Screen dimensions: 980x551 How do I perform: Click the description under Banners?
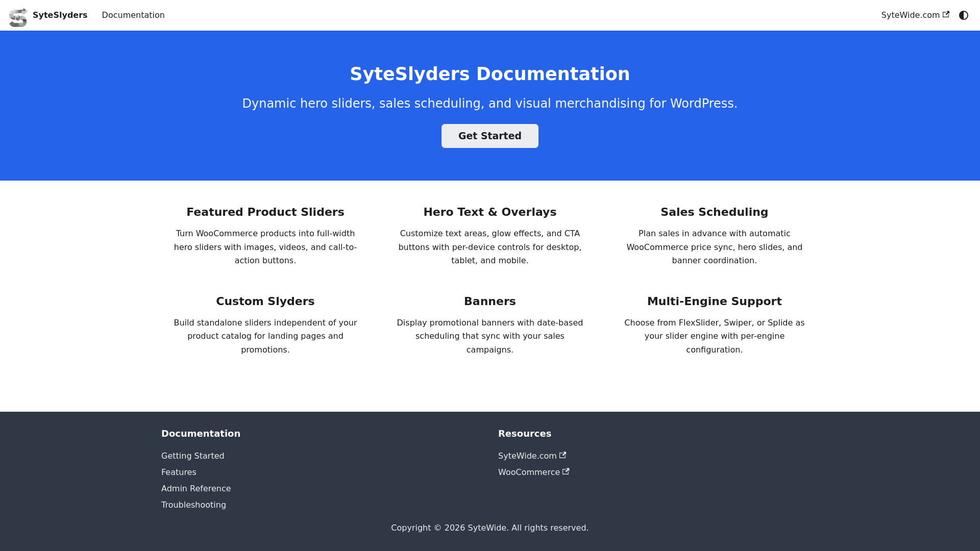490,336
